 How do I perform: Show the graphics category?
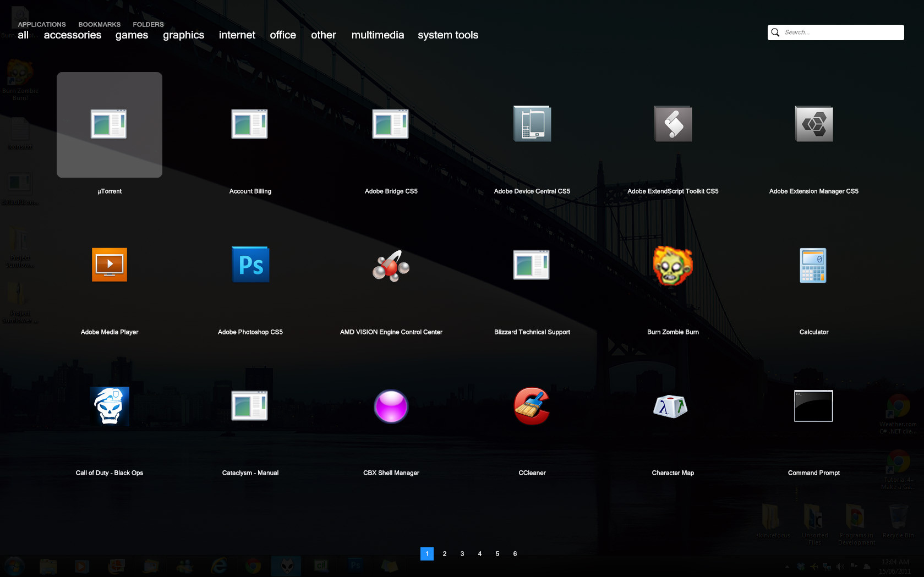tap(183, 35)
